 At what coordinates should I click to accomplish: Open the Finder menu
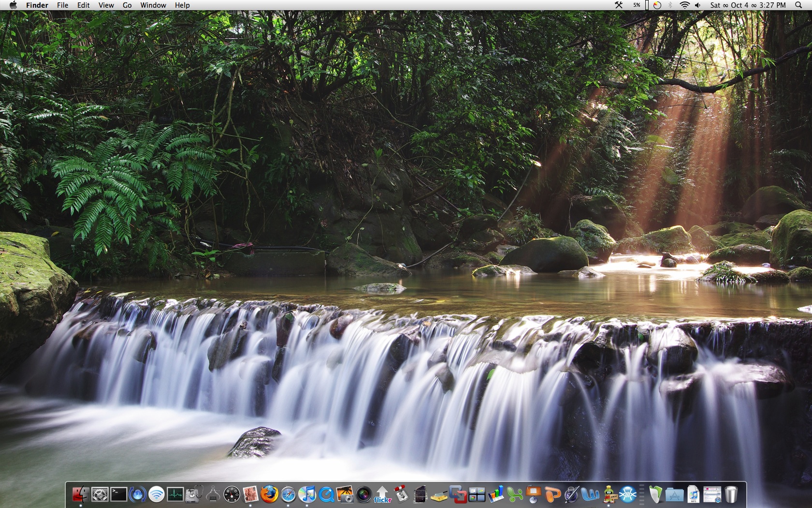point(37,5)
